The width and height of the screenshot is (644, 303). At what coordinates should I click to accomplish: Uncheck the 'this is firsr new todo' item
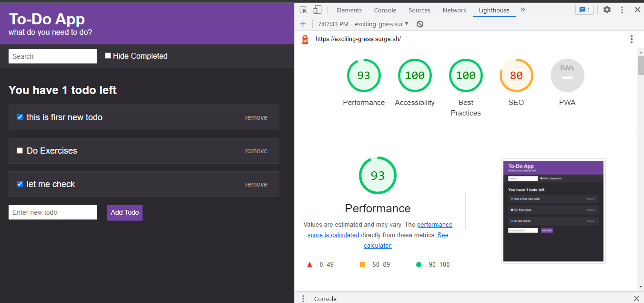[x=20, y=117]
